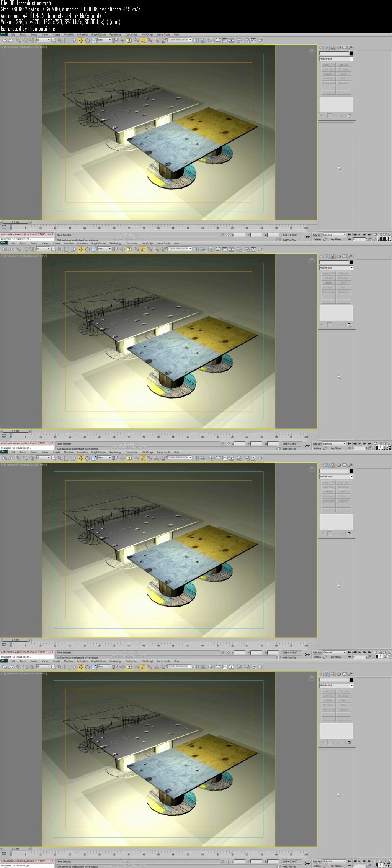
Task: Open Create Selection Set dropdown in 00:00:28 frame
Action: 180,248
